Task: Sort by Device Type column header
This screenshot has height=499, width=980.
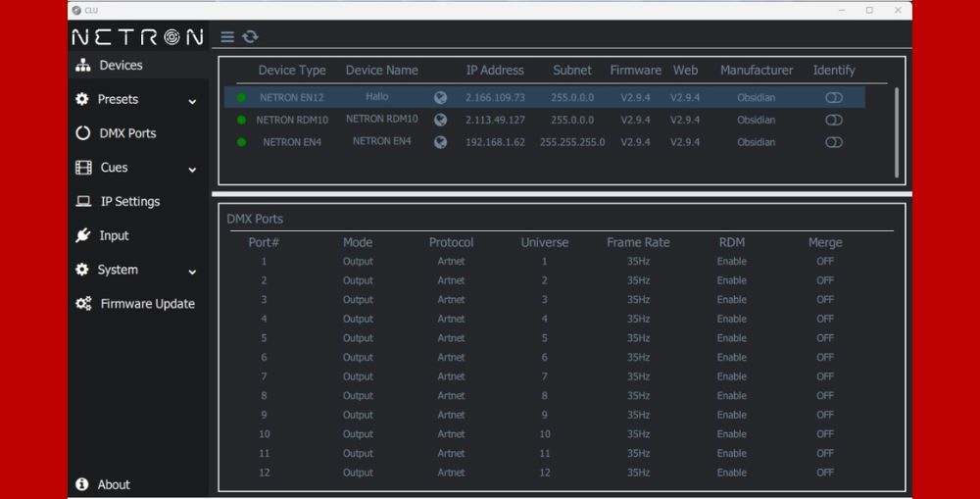Action: (292, 70)
